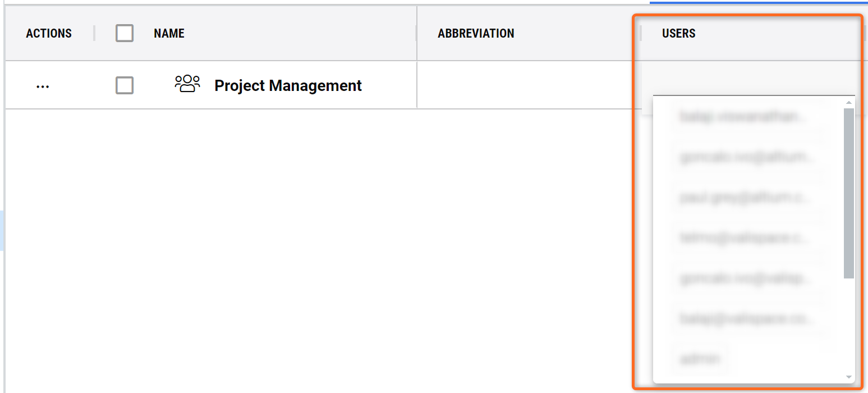Check the Project Management row checkbox
This screenshot has width=868, height=393.
125,85
